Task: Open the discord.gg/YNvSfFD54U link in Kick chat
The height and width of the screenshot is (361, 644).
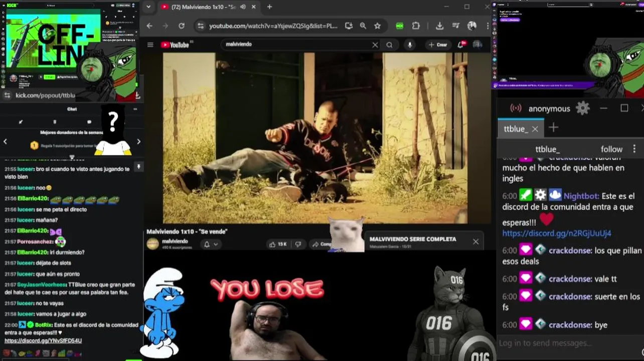Action: tap(43, 341)
